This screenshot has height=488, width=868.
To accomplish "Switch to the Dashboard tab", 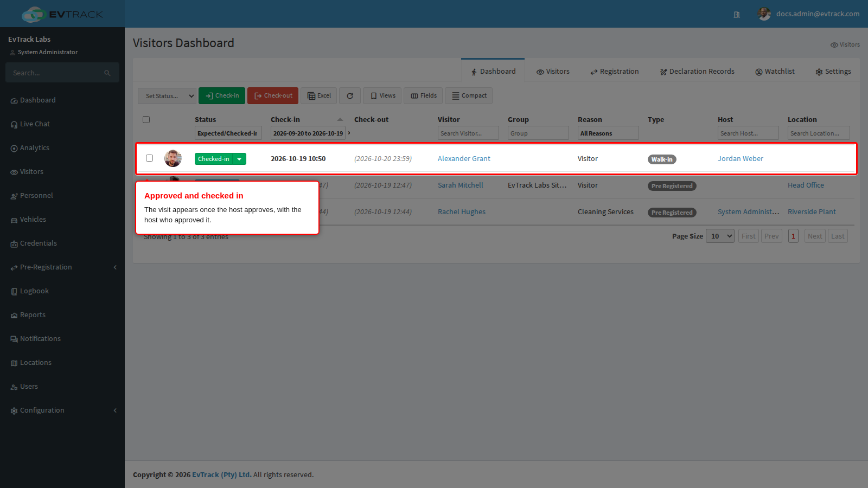I will pos(493,71).
